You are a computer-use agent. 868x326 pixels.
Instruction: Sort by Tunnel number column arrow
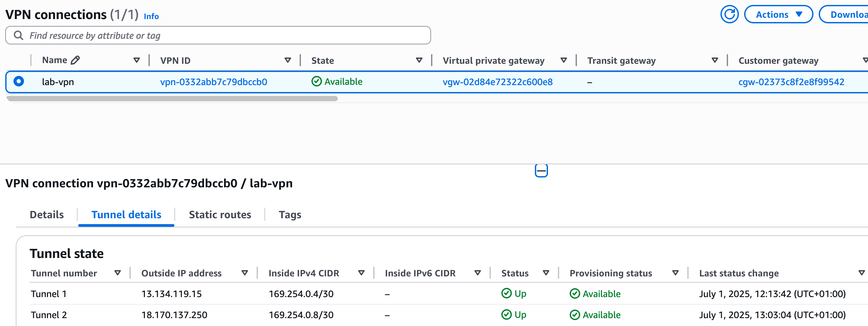pos(117,273)
